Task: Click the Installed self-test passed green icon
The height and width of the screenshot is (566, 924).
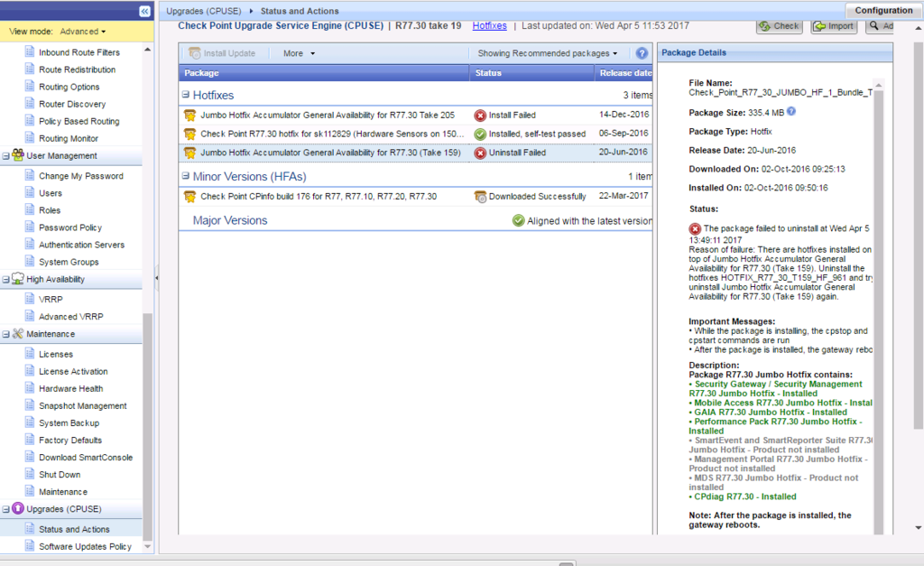Action: (480, 135)
